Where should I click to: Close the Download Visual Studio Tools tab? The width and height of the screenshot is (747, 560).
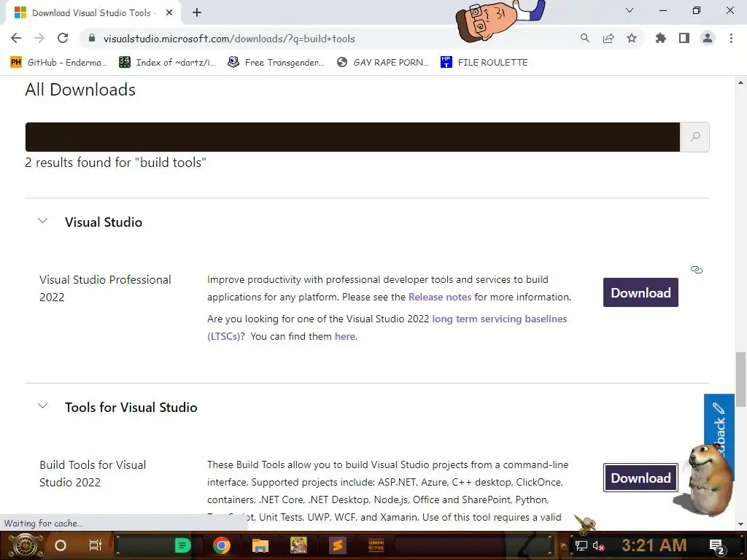click(169, 12)
